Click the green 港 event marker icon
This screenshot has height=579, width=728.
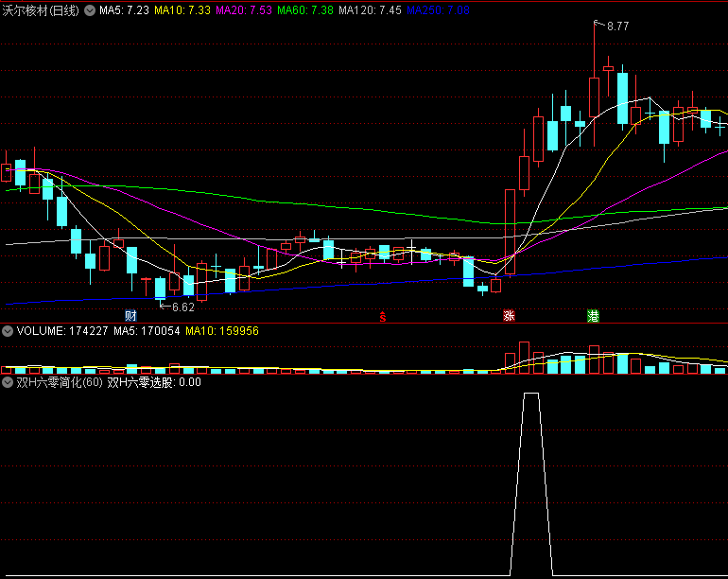593,316
